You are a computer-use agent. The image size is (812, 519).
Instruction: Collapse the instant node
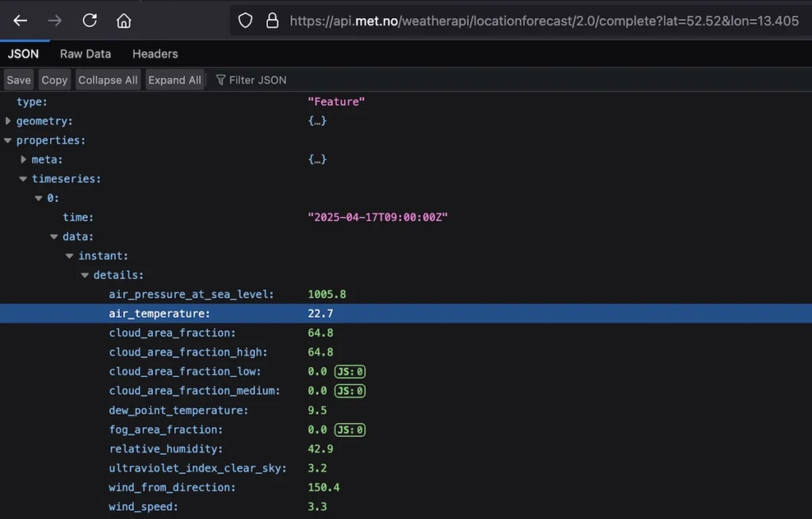70,256
